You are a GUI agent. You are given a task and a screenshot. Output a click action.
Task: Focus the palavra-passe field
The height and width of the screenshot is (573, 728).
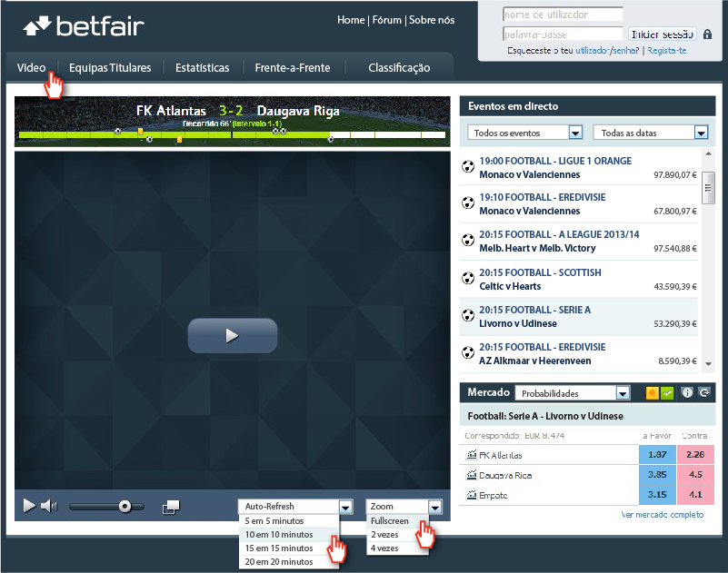point(563,34)
